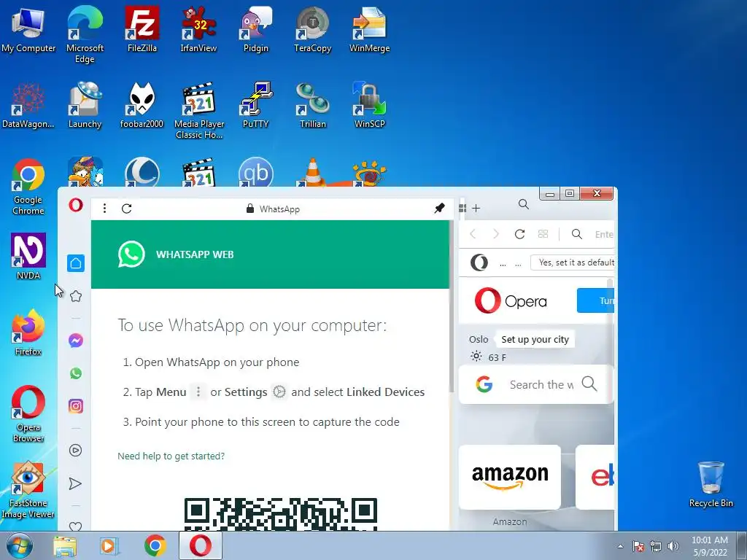Open Player icon in Opera sidebar
Viewport: 747px width, 560px height.
click(x=75, y=451)
